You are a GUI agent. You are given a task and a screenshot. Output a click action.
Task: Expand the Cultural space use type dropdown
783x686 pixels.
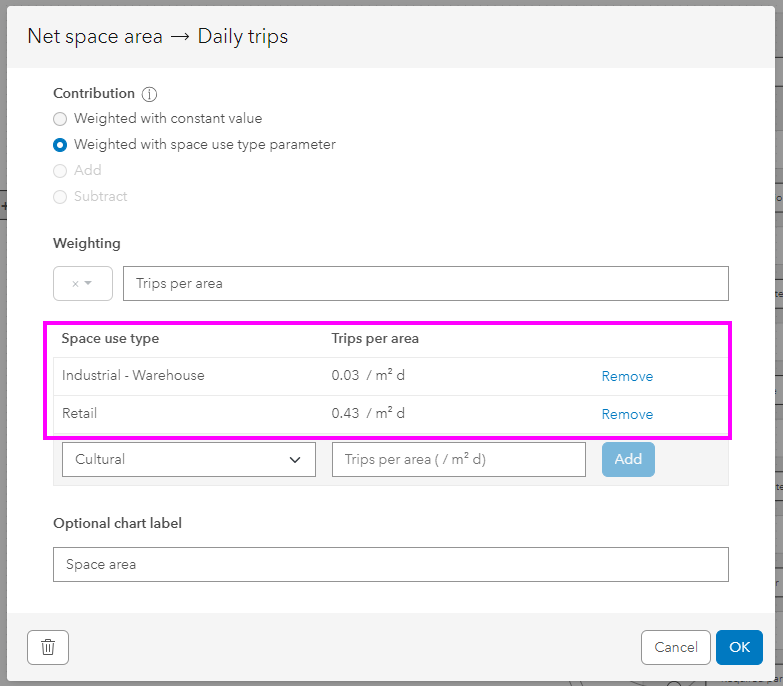click(x=188, y=459)
